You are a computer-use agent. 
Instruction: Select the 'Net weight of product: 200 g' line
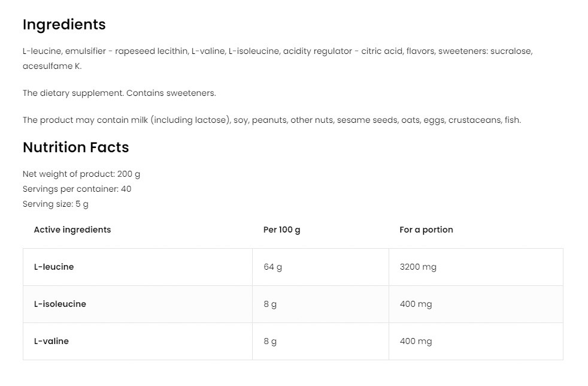pyautogui.click(x=81, y=174)
